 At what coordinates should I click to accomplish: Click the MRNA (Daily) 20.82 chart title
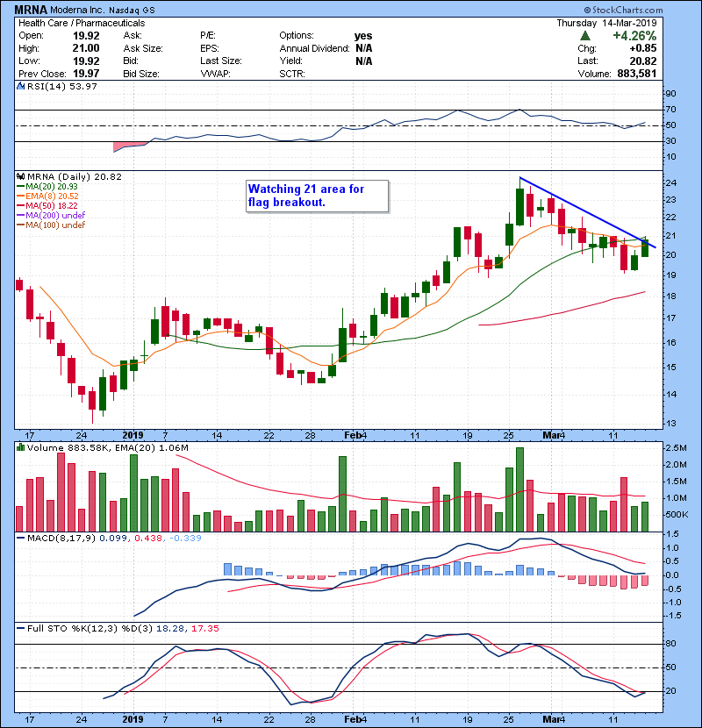tap(75, 176)
